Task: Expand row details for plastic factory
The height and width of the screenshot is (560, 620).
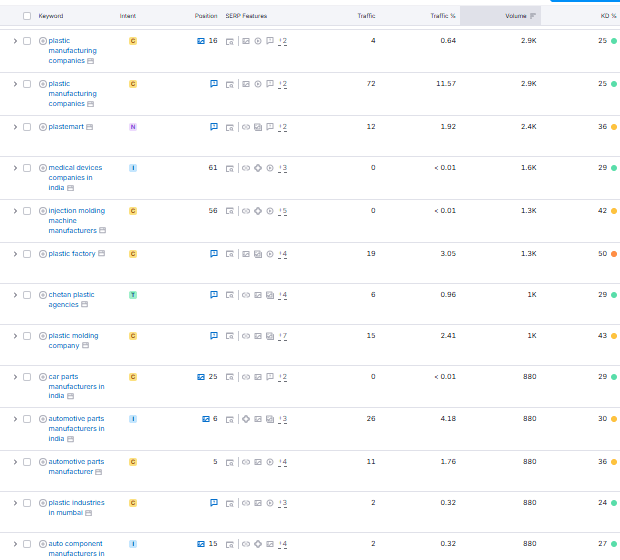Action: (x=15, y=254)
